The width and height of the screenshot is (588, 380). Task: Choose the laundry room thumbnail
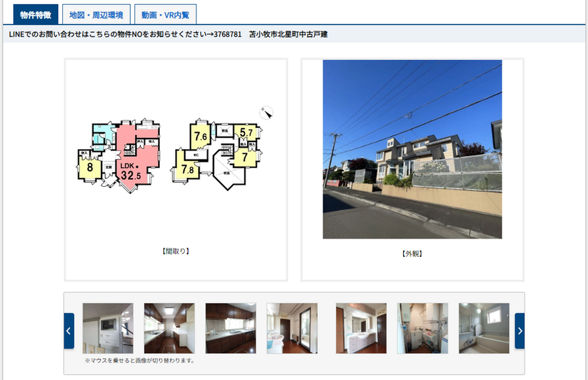point(422,328)
